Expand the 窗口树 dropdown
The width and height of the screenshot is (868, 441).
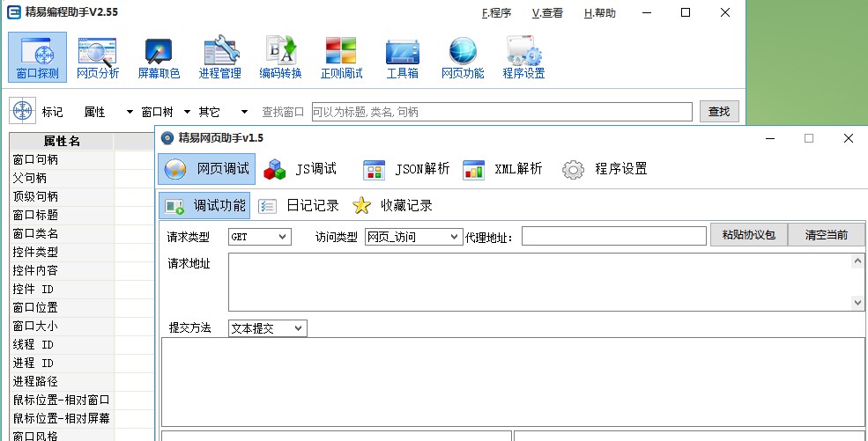187,112
